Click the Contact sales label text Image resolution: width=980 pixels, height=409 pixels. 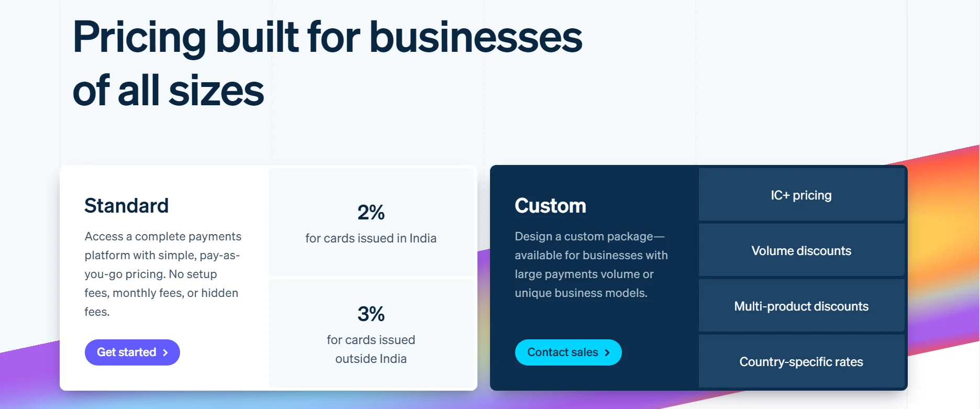click(x=563, y=352)
